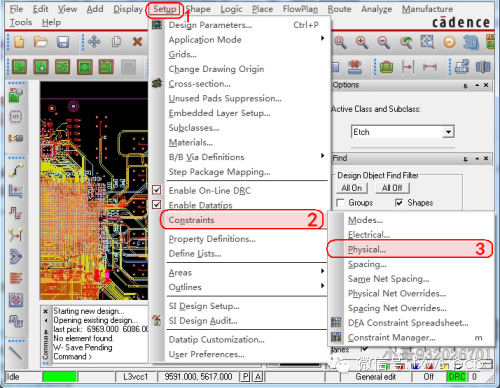Close the Options panel
The width and height of the screenshot is (500, 388).
(x=486, y=85)
